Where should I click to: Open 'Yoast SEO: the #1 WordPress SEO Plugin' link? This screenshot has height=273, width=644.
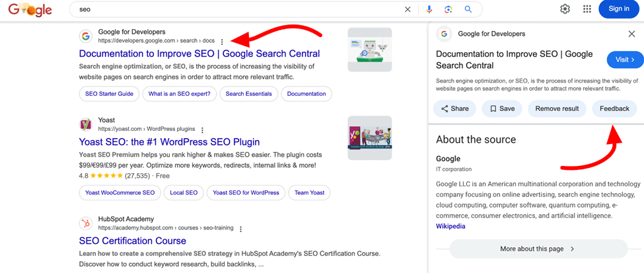click(169, 142)
